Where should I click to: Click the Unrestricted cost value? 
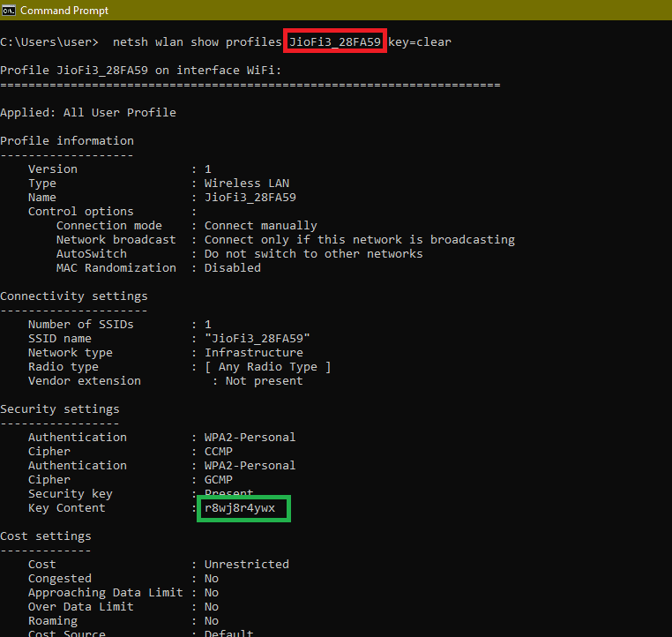[246, 565]
